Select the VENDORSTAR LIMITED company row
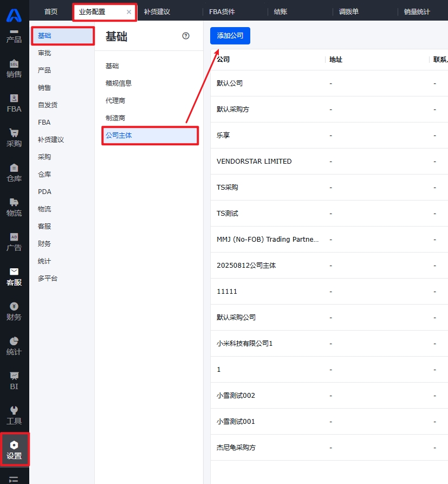The width and height of the screenshot is (448, 484). tap(254, 162)
